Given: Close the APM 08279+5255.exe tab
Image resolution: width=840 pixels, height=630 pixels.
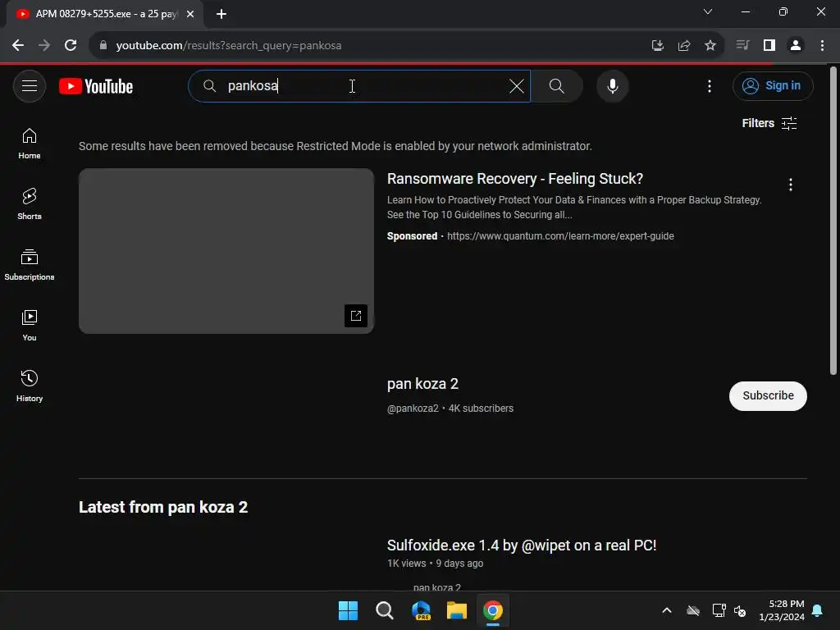Looking at the screenshot, I should (190, 14).
